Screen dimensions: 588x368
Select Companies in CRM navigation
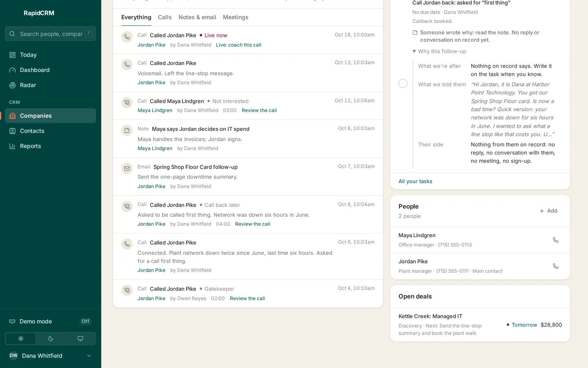click(x=50, y=116)
